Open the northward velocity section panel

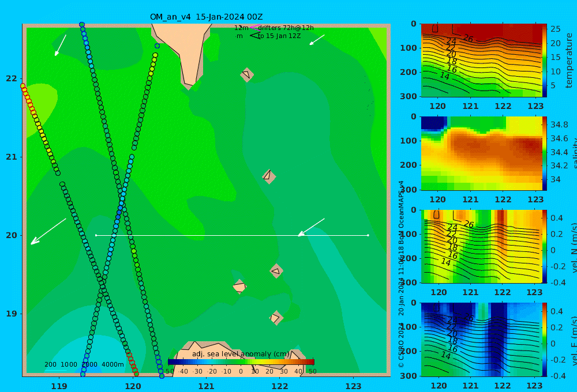(x=481, y=246)
